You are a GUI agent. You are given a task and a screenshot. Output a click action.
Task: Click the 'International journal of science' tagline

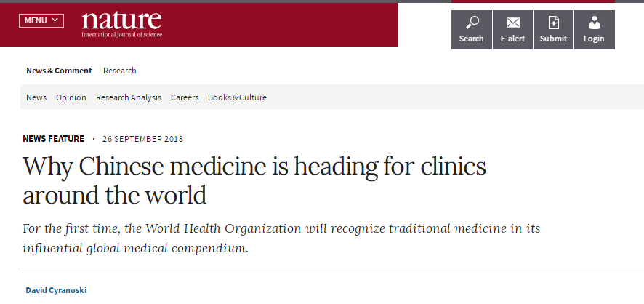point(121,35)
